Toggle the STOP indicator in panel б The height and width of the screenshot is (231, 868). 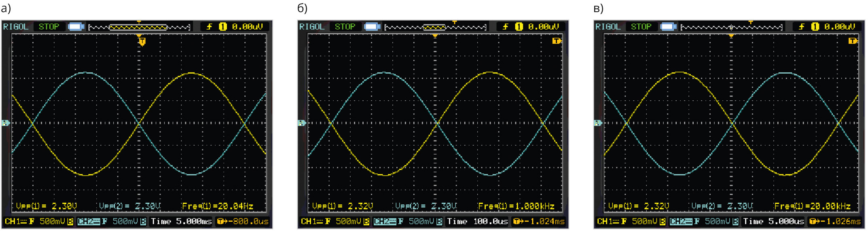tap(345, 27)
